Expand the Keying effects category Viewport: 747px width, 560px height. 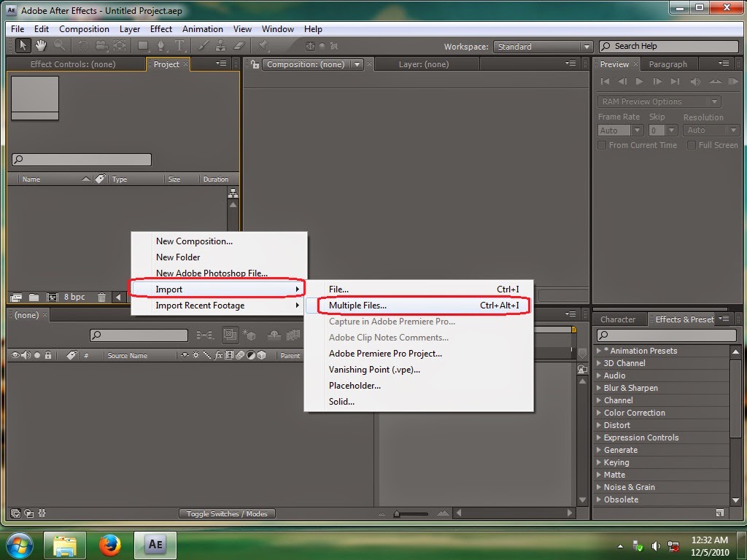599,462
